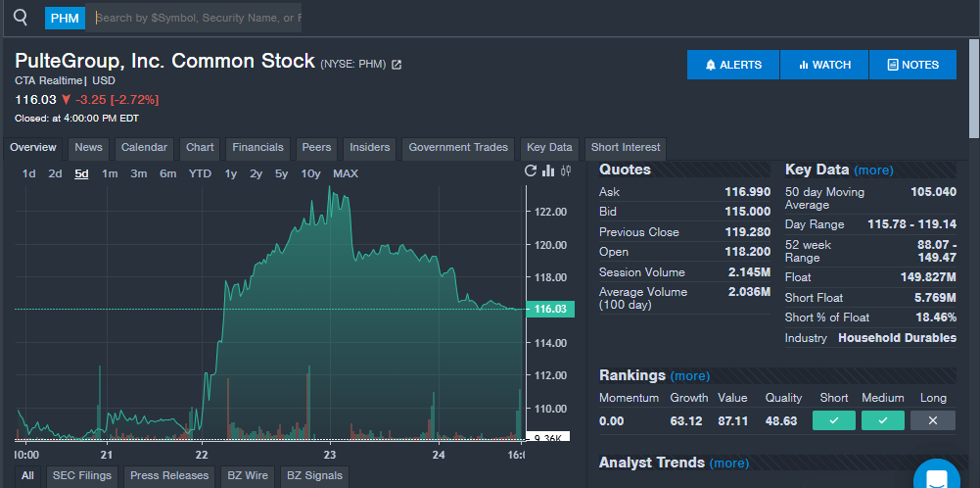Click the page vertical scrollbar thumb
The height and width of the screenshot is (488, 980).
pos(974,89)
